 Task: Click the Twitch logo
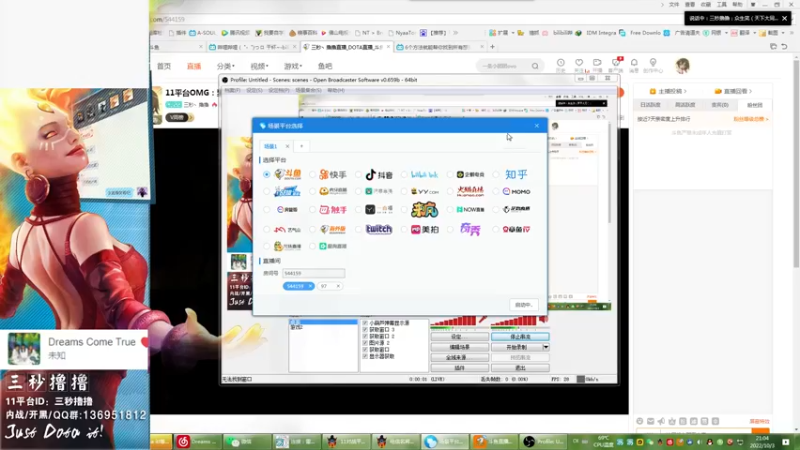379,230
